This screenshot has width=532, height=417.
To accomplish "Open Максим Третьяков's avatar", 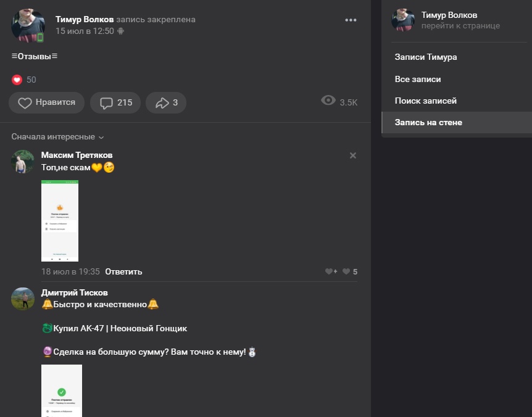I will [x=23, y=162].
